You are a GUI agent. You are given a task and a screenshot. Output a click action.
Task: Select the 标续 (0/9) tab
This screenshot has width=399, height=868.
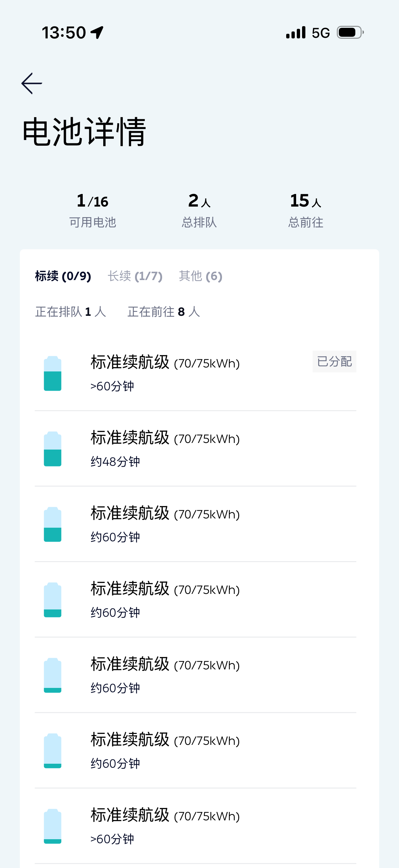pos(63,276)
